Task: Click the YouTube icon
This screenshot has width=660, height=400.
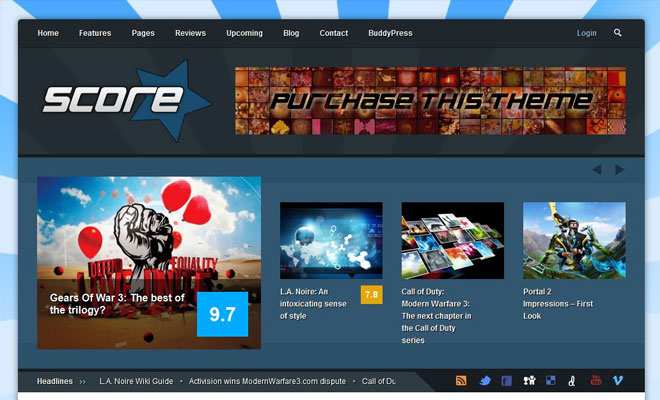Action: tap(596, 381)
